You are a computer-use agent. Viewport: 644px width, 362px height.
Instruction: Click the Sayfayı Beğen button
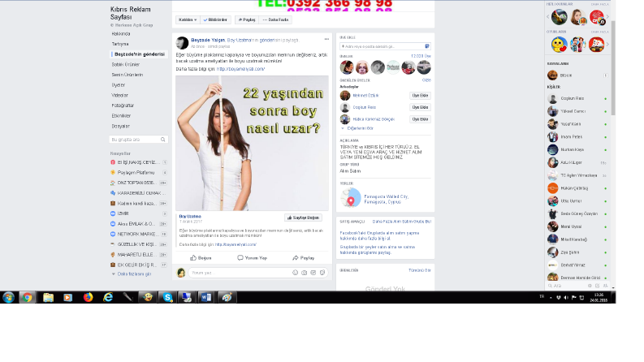pyautogui.click(x=303, y=218)
